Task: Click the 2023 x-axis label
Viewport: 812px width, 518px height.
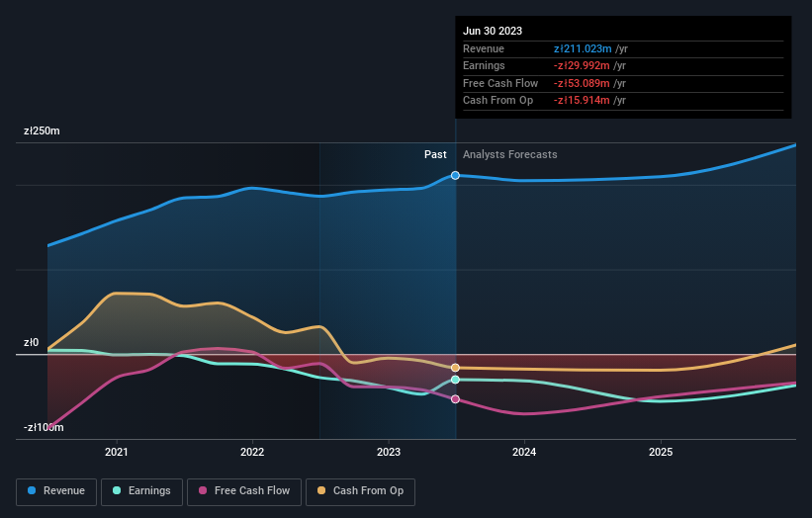Action: point(389,452)
